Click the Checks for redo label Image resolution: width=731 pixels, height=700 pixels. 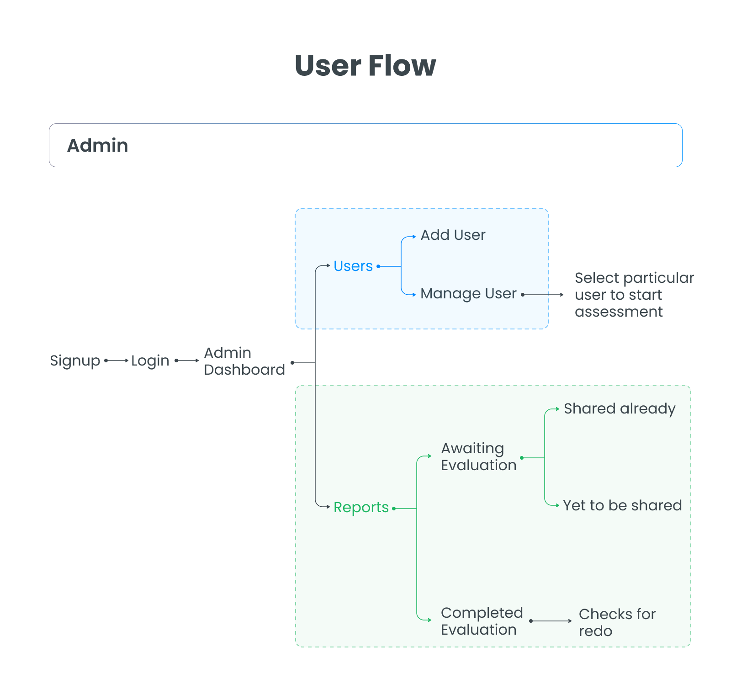coord(617,622)
